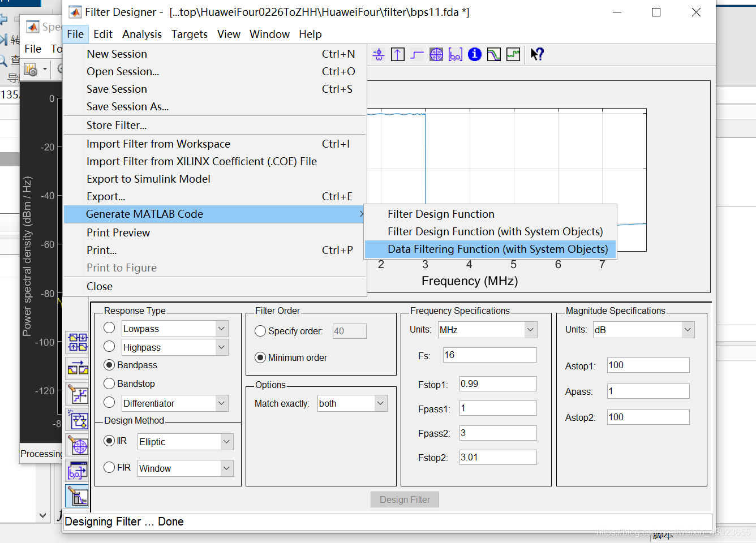The image size is (756, 543).
Task: Open the Edit menu
Action: (x=103, y=34)
